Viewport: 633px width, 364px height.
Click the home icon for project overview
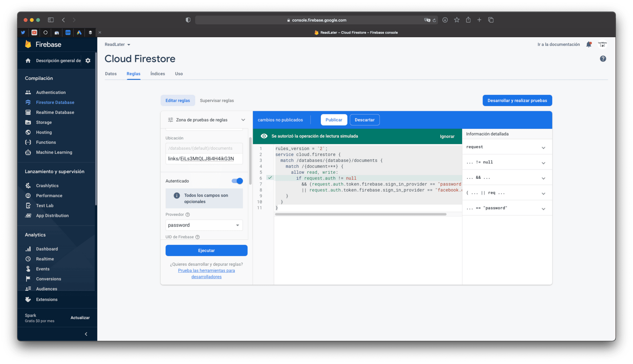pyautogui.click(x=28, y=60)
